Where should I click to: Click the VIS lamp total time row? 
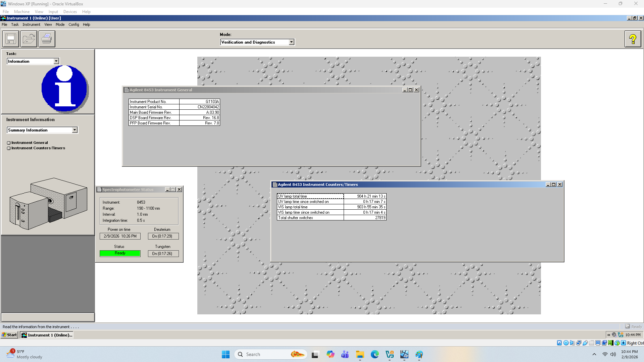332,207
